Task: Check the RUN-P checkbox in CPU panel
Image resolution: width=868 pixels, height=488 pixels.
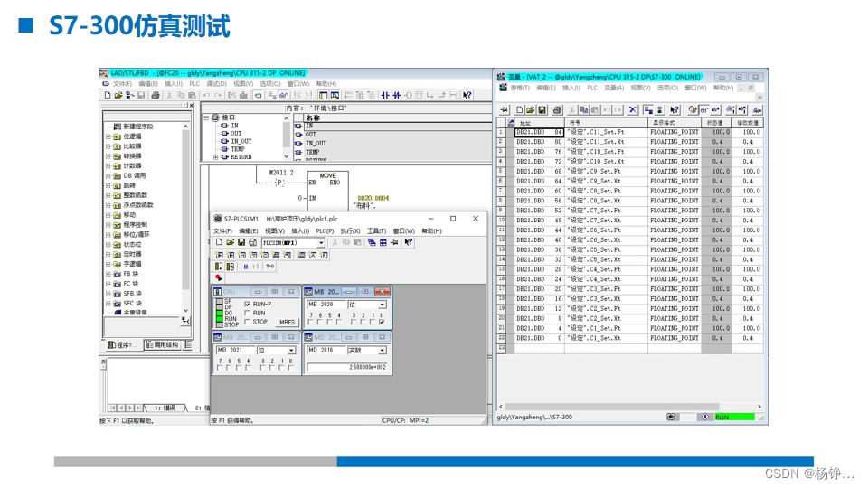Action: pos(247,305)
